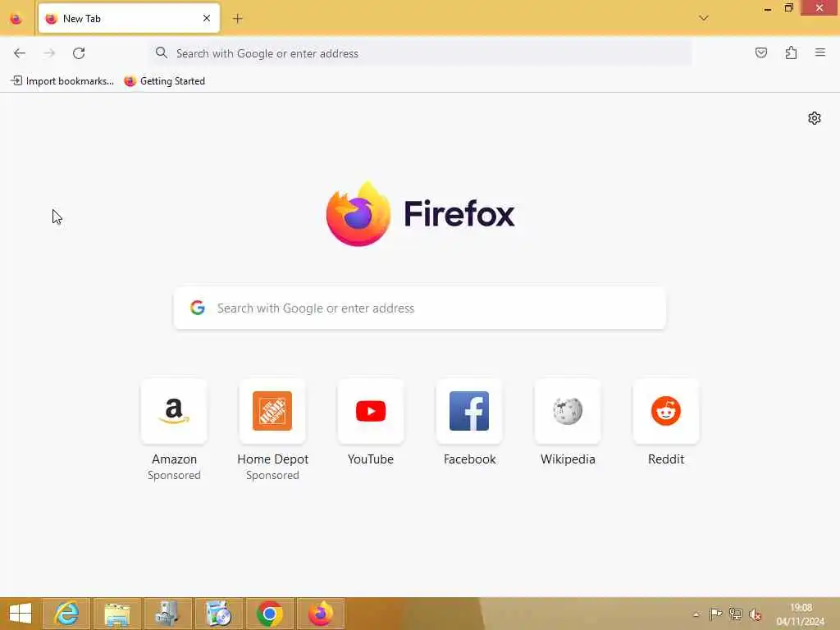Open Action Center flag icon
Image resolution: width=840 pixels, height=630 pixels.
coord(715,614)
